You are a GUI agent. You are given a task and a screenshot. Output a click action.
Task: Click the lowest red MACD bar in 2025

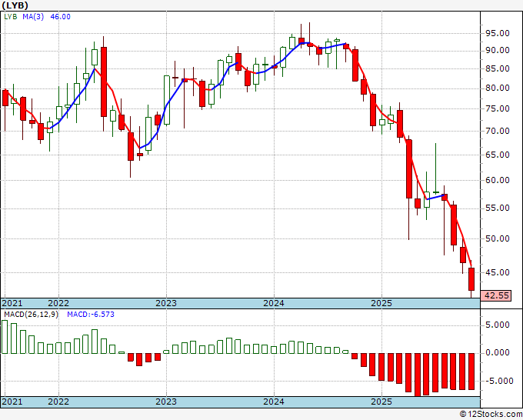coord(418,375)
